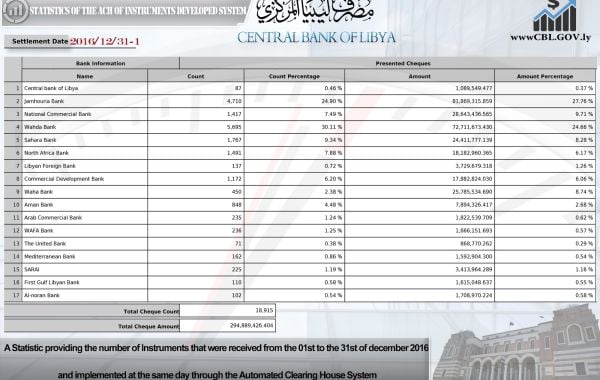This screenshot has width=600, height=380.
Task: Select the Sahara Bank row
Action: (300, 140)
